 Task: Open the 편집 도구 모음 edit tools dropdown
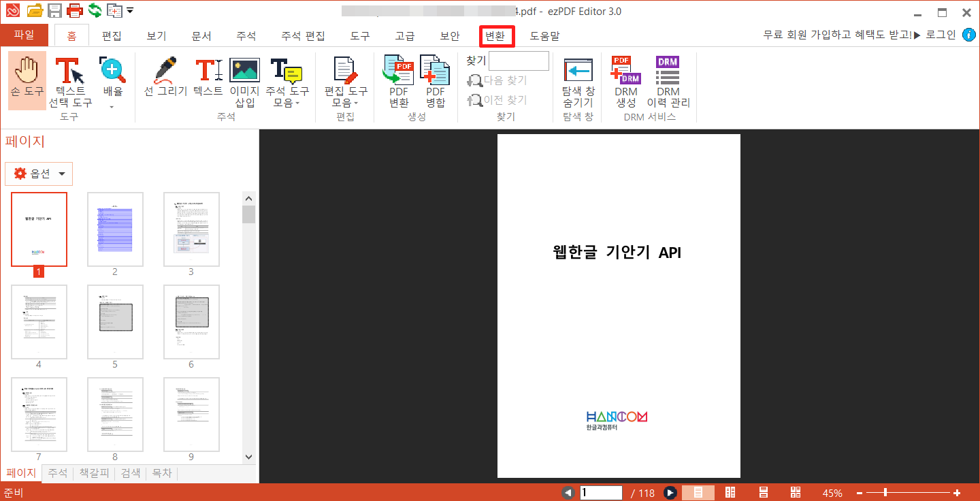pyautogui.click(x=346, y=82)
